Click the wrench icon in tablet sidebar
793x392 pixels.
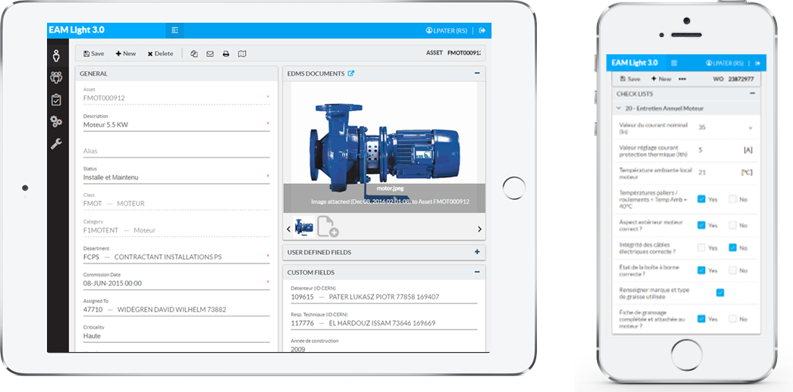click(x=56, y=144)
